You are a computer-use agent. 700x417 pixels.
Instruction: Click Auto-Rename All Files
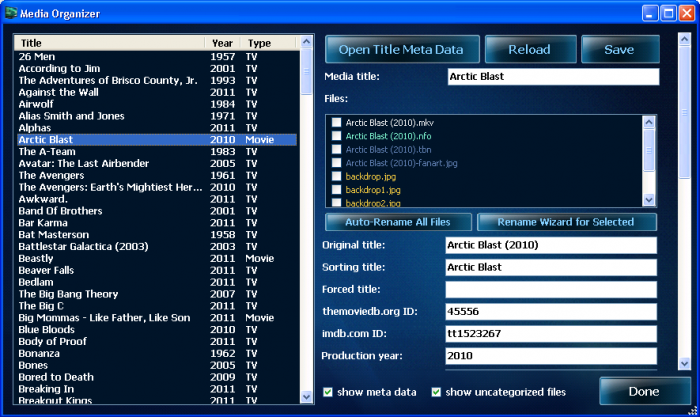tap(398, 222)
